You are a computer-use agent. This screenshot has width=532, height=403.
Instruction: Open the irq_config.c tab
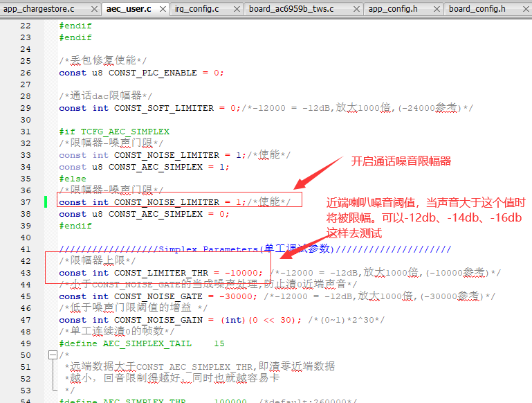(x=196, y=9)
